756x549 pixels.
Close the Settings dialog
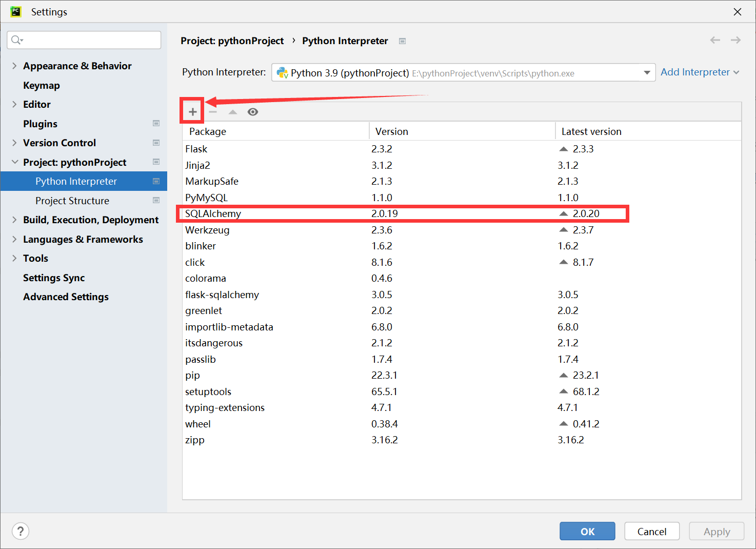(x=738, y=11)
